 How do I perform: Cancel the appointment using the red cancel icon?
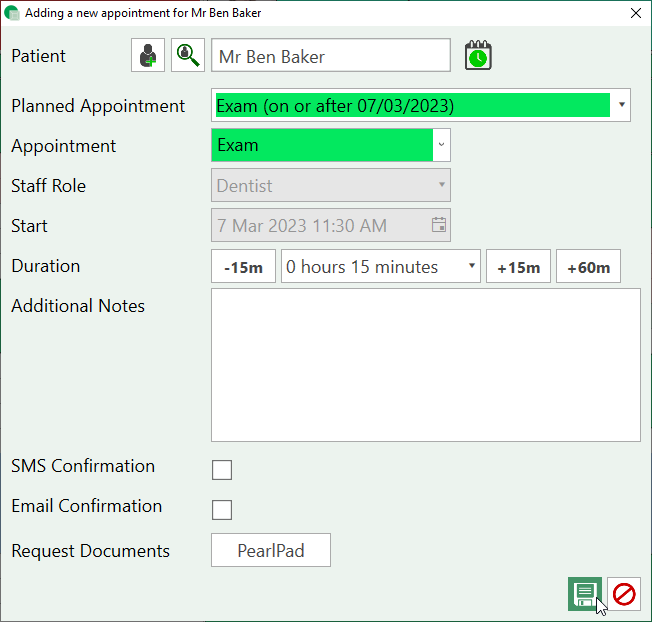tap(624, 594)
